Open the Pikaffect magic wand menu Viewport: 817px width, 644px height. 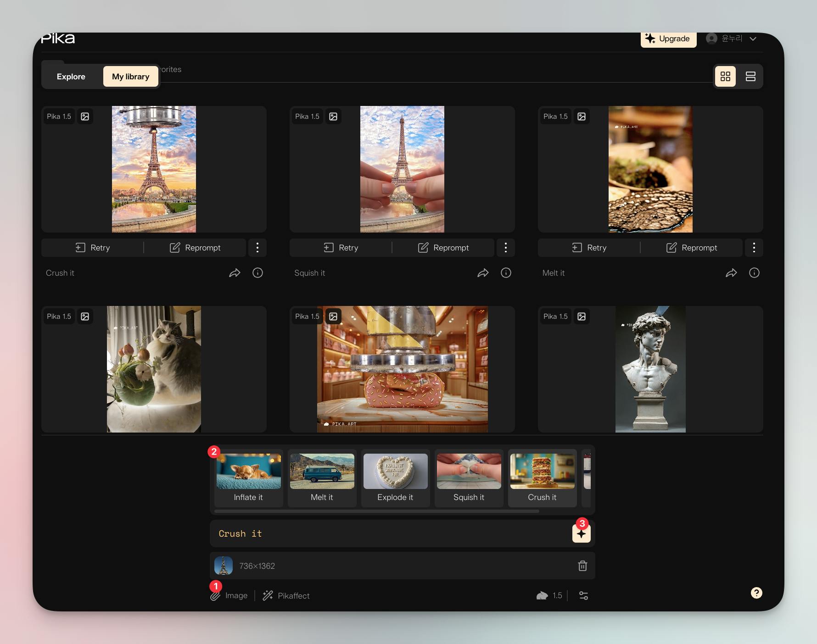[286, 596]
